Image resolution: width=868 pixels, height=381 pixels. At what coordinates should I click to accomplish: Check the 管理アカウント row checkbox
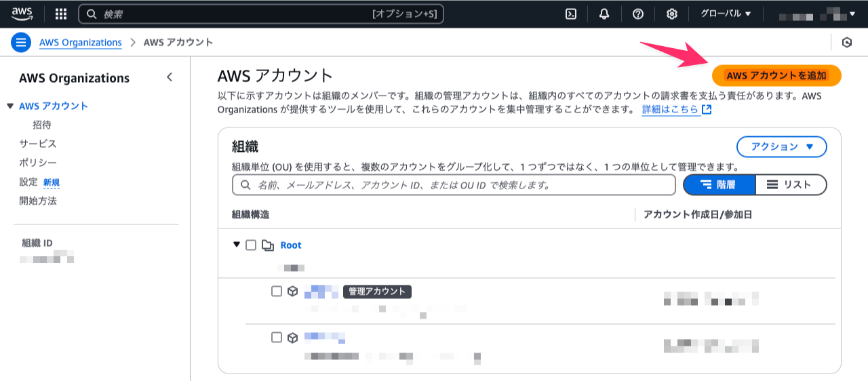(277, 292)
